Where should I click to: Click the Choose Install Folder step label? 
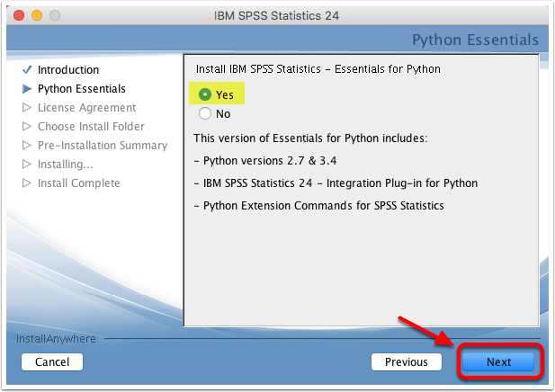92,126
